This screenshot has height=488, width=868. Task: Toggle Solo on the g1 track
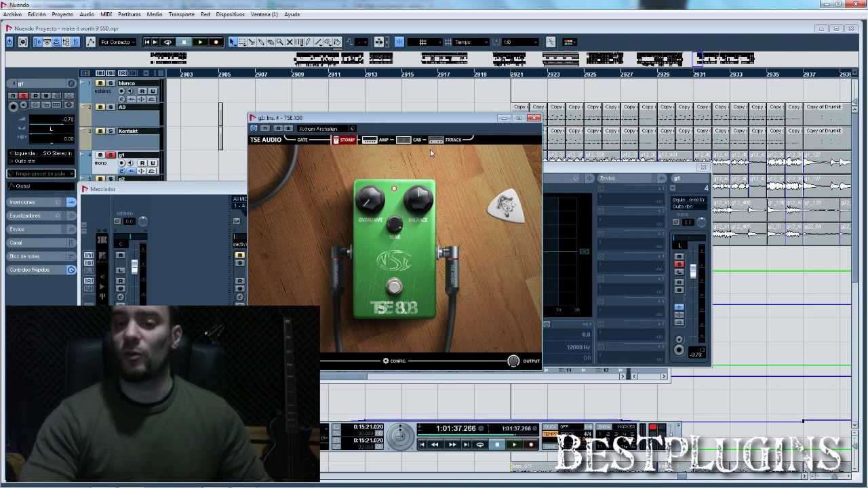pos(111,155)
